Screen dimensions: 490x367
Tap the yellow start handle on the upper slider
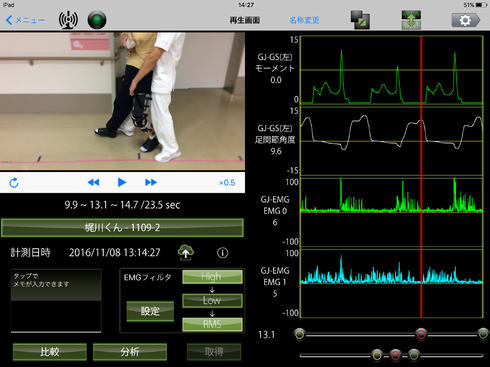pyautogui.click(x=300, y=334)
